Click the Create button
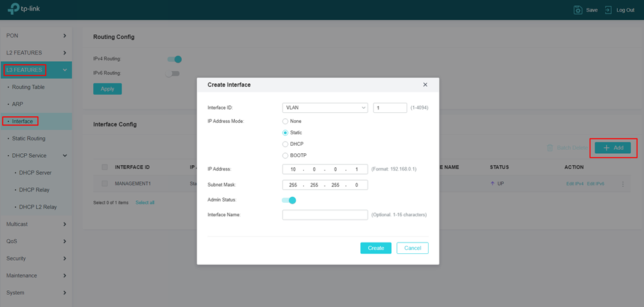Screen dimensions: 644x307 [376, 248]
